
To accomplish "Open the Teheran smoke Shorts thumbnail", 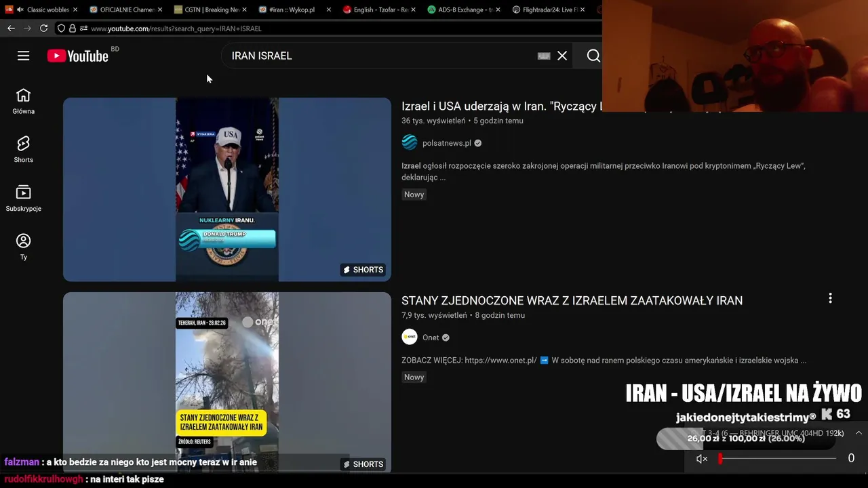I will (227, 382).
